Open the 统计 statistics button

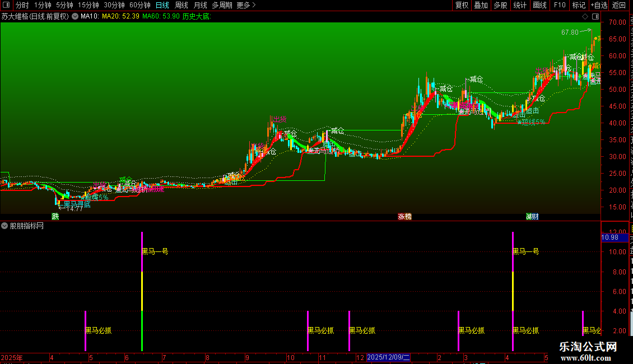click(520, 5)
